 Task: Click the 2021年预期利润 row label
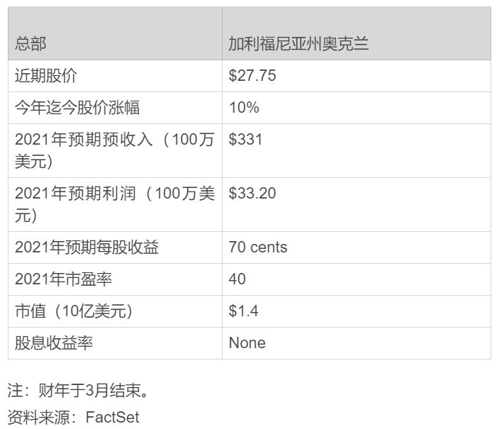coord(113,204)
